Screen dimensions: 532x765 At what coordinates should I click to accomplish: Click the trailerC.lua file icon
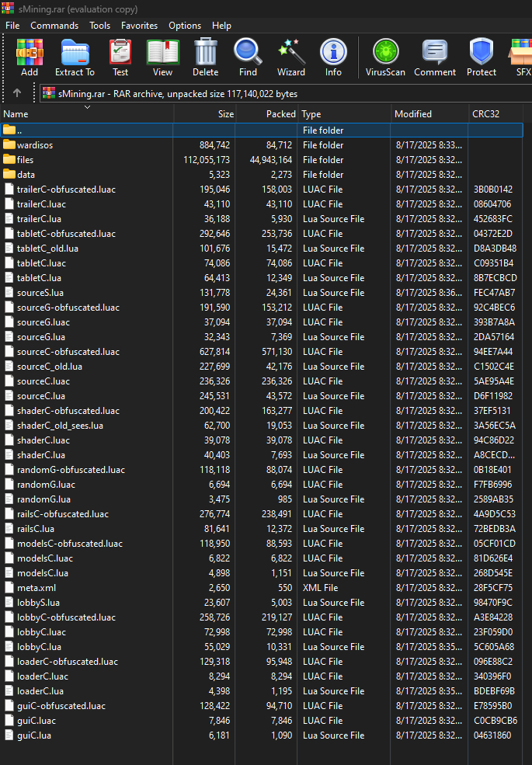(9, 218)
